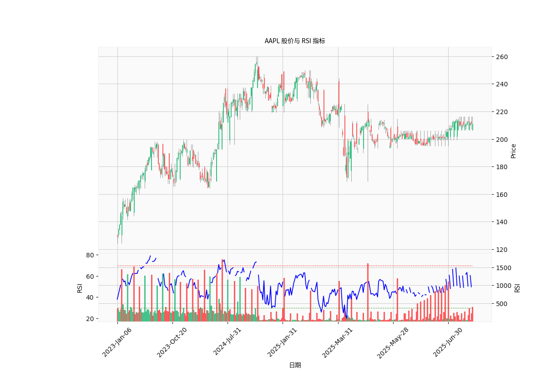Click the price tick value 180

(502, 167)
